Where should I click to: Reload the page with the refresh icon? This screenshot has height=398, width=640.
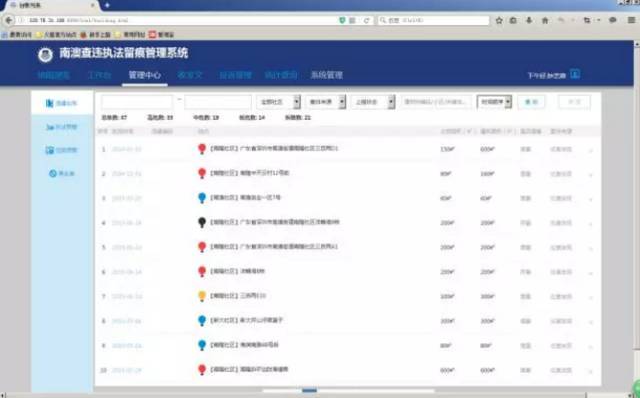[367, 20]
